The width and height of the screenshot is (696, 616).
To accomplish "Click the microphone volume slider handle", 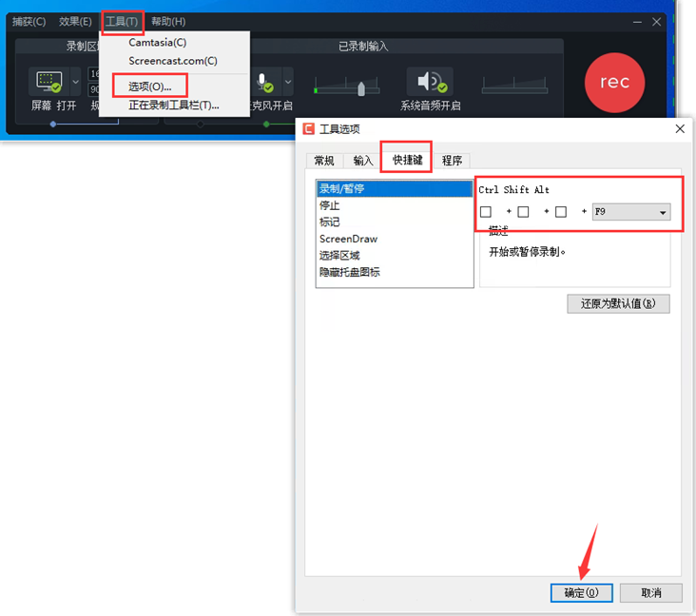I will [x=361, y=88].
